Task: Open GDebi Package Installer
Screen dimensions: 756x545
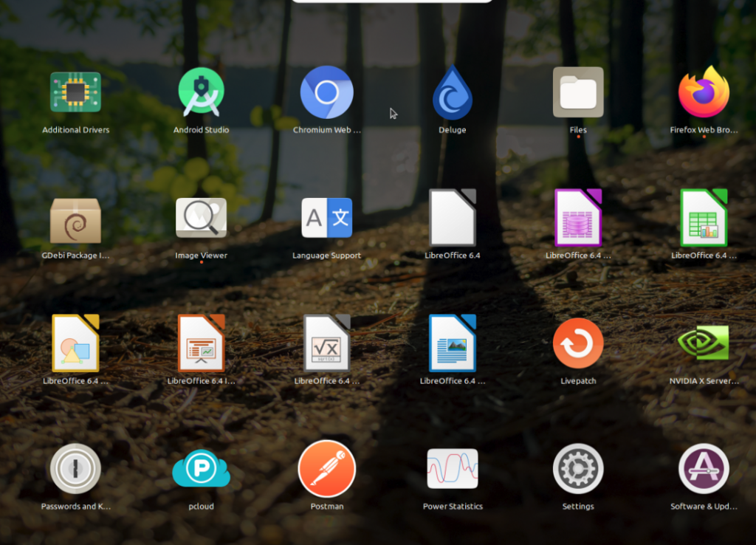Action: [76, 220]
